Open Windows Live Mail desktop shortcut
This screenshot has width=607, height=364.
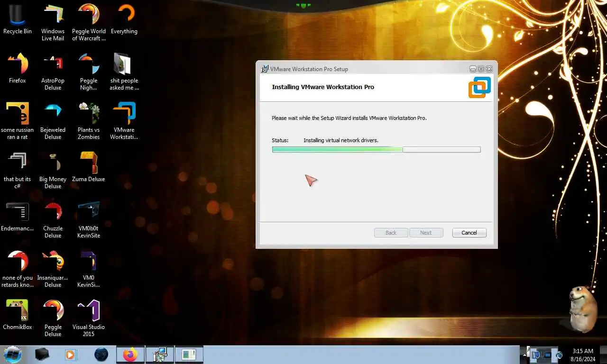click(x=53, y=22)
